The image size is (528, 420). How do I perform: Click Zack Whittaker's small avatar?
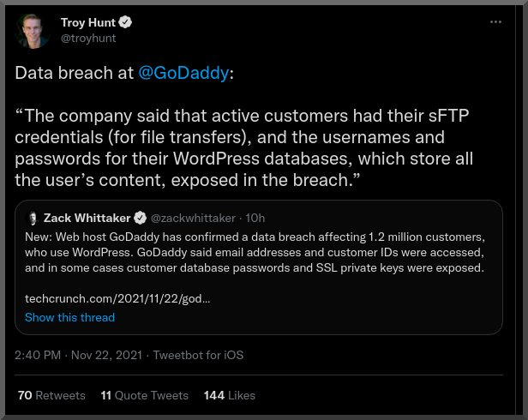(33, 218)
